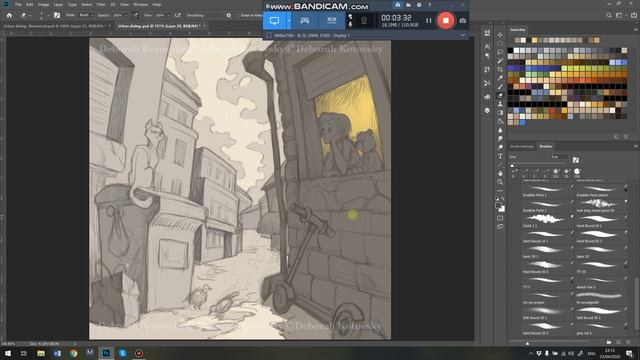The image size is (640, 360).
Task: Open the Image menu
Action: pyautogui.click(x=43, y=4)
